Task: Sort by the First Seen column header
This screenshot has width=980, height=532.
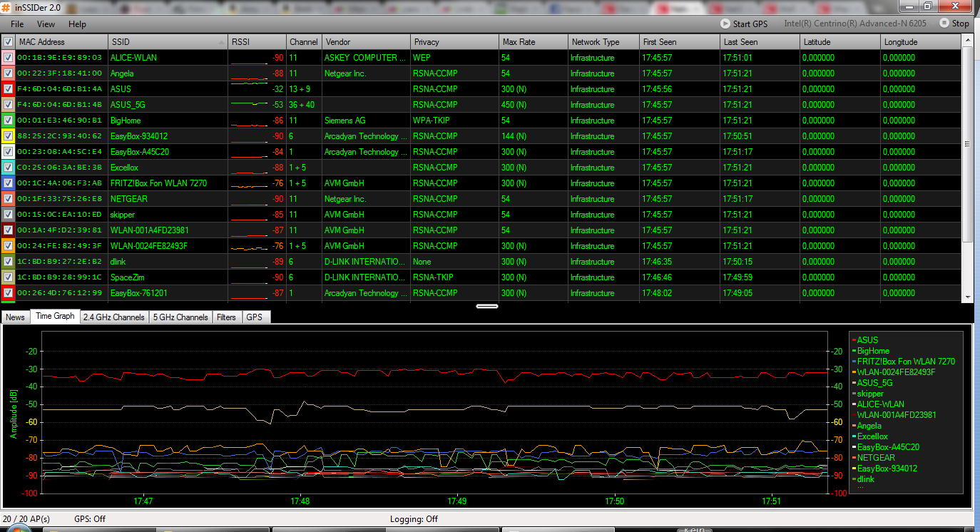Action: (680, 42)
